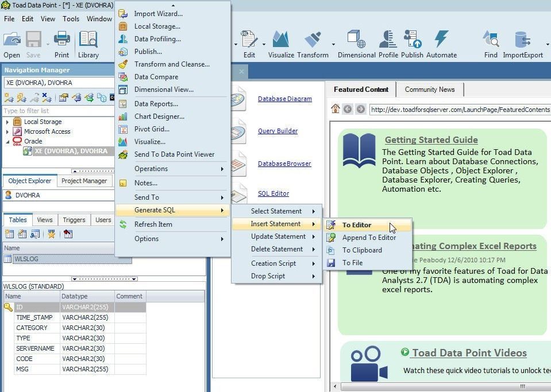Select the XE (DVOHRA), DVOHRA connection node
The height and width of the screenshot is (392, 551).
click(70, 151)
